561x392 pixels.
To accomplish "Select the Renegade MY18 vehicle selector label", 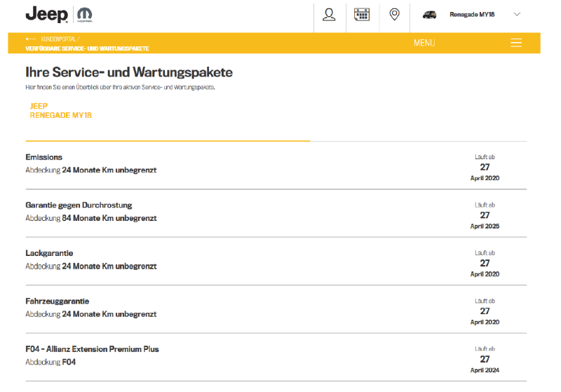I will (472, 15).
